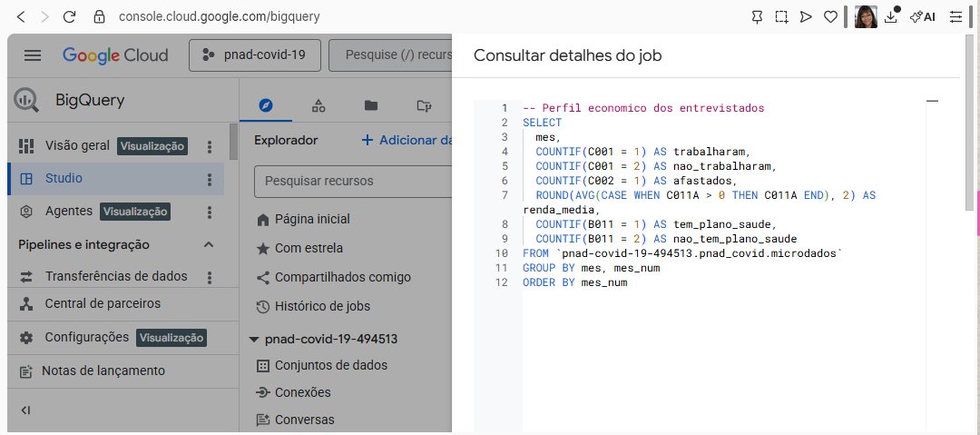Click the BigQuery product icon

tap(26, 100)
